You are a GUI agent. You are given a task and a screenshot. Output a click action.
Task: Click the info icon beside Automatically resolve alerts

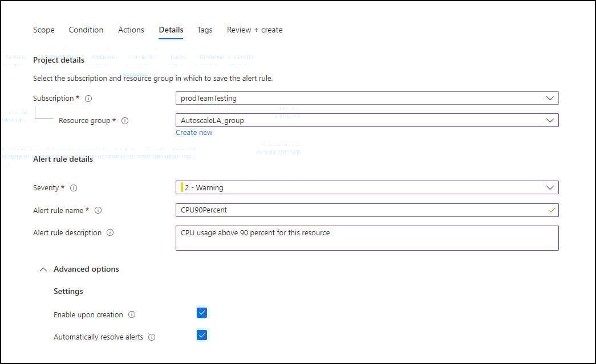coord(151,337)
